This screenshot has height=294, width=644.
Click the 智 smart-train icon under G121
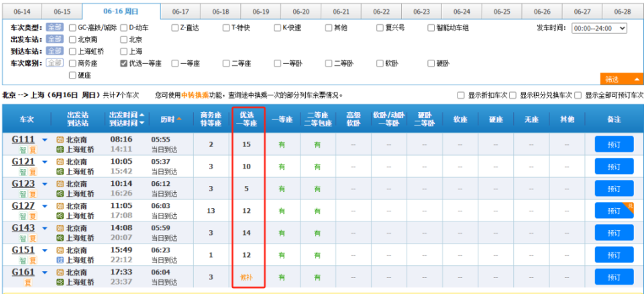23,171
